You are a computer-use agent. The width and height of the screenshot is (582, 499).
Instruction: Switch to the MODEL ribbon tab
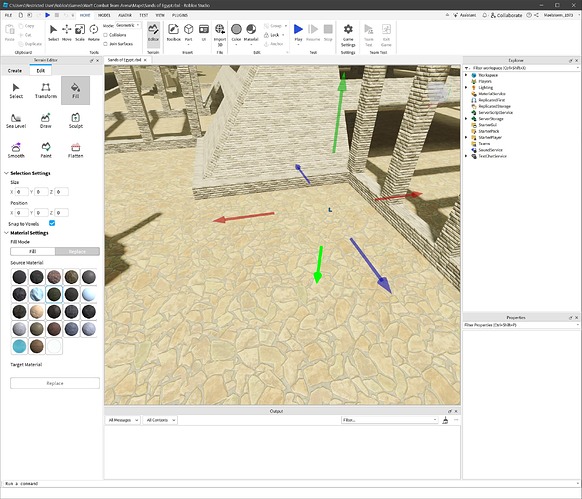click(x=104, y=15)
